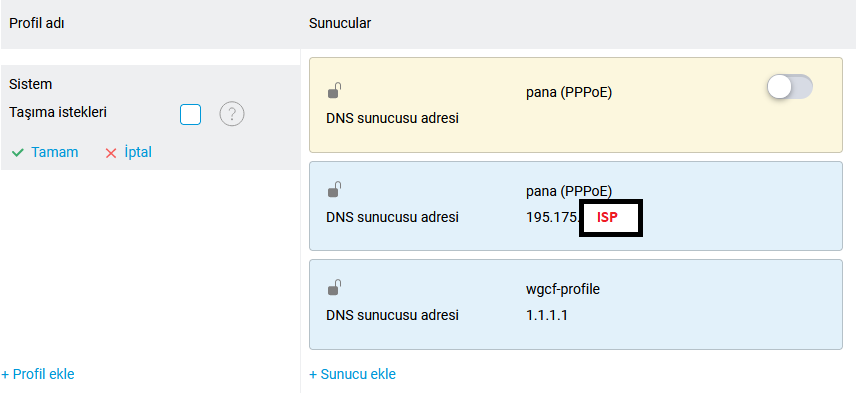The image size is (856, 393).
Task: Enable the pana (PPPoE) toggle switch
Action: [789, 87]
